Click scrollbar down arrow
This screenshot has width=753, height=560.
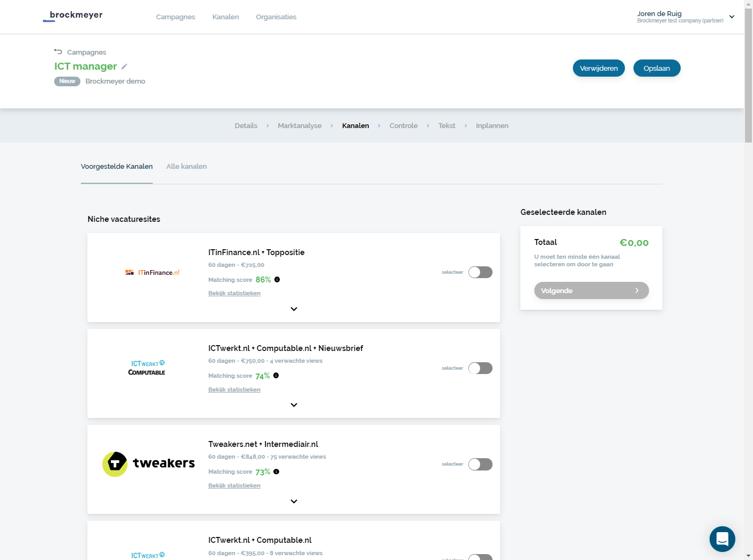pos(748,556)
